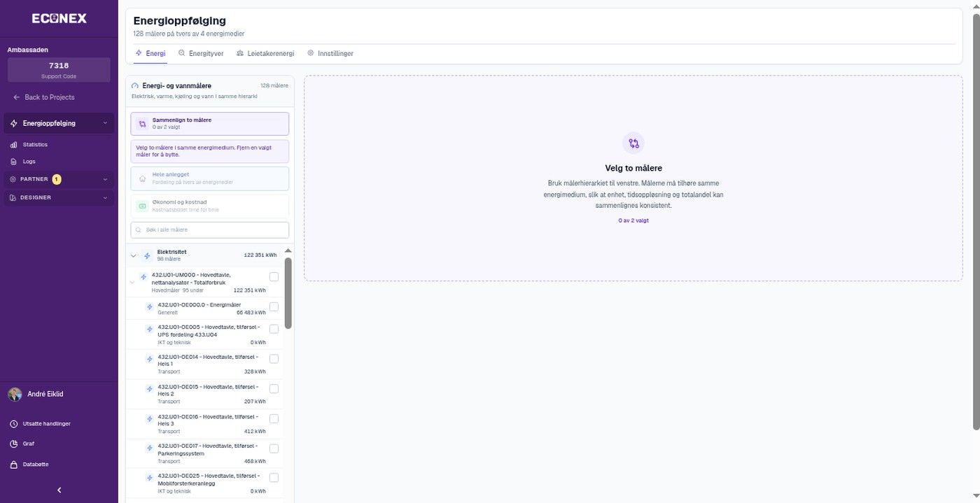This screenshot has width=980, height=503.
Task: Expand the Energioppfølging sidebar chevron
Action: pyautogui.click(x=105, y=123)
